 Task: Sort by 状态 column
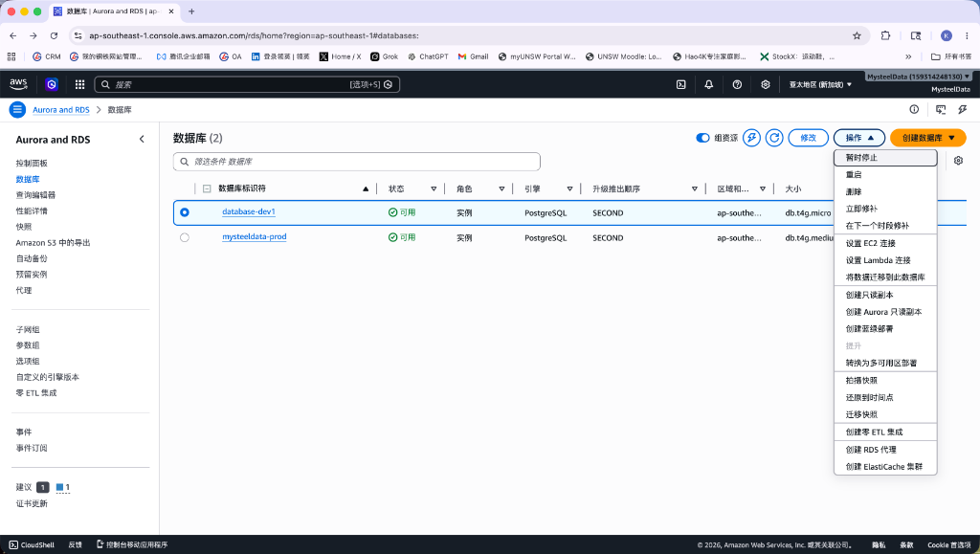tap(434, 188)
